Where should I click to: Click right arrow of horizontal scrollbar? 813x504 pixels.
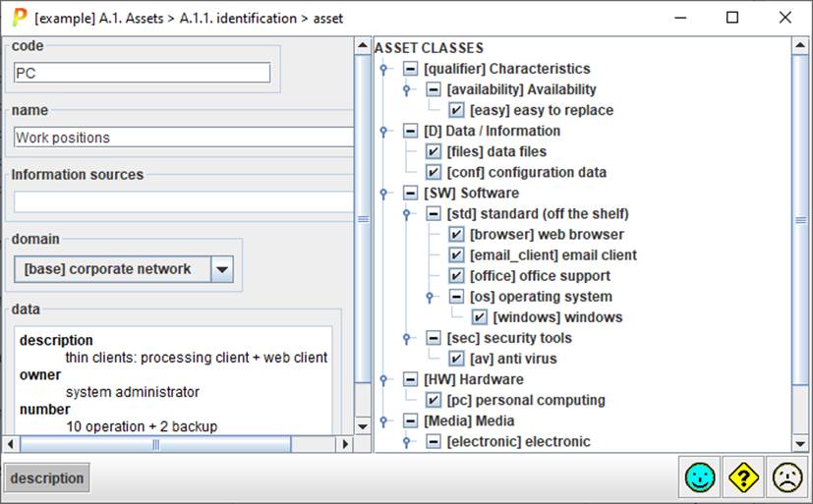(x=343, y=445)
